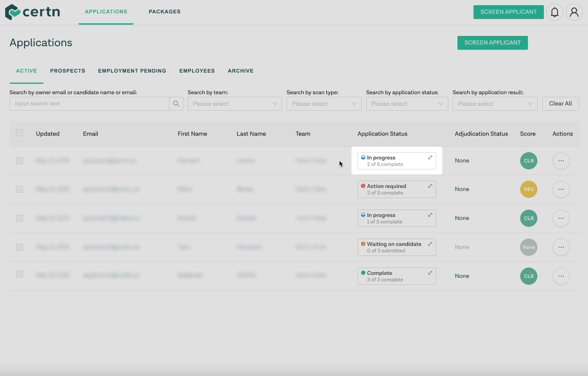Open the Search by application result dropdown
The height and width of the screenshot is (376, 588).
(x=495, y=104)
